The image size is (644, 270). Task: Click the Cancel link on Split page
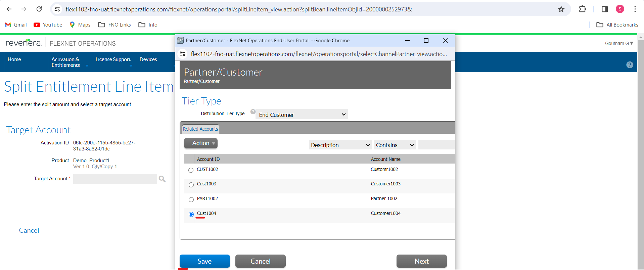(x=29, y=230)
